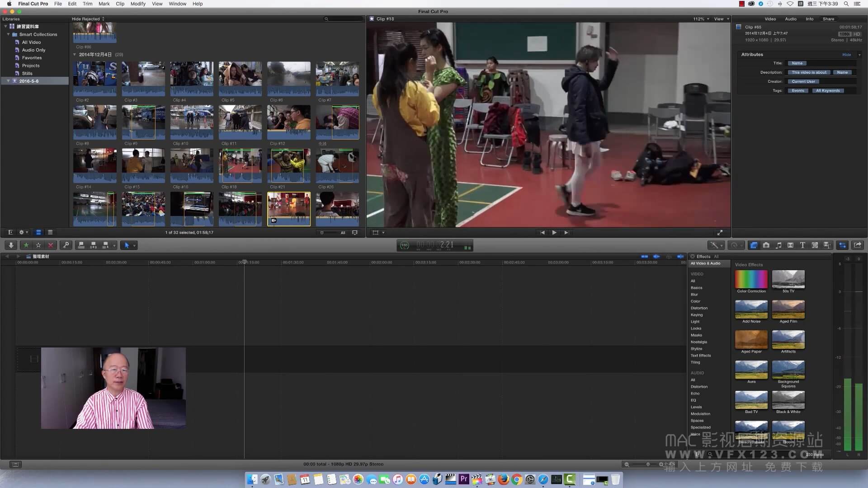This screenshot has height=488, width=868.
Task: Switch to the inspector Share tab
Action: 828,19
